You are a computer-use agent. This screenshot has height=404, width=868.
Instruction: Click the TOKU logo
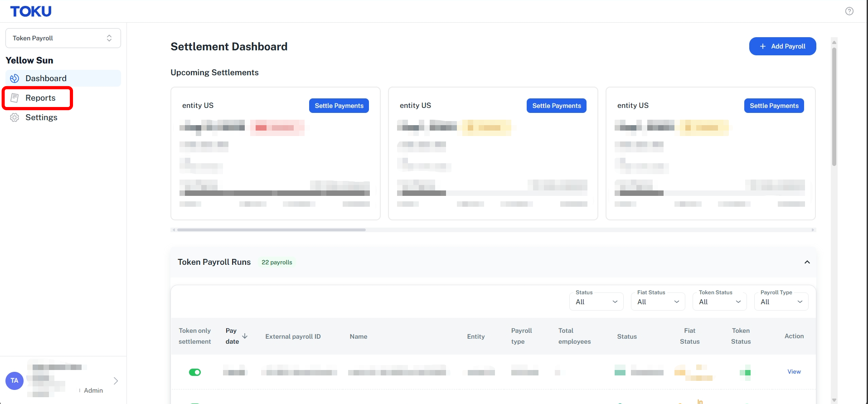tap(31, 11)
